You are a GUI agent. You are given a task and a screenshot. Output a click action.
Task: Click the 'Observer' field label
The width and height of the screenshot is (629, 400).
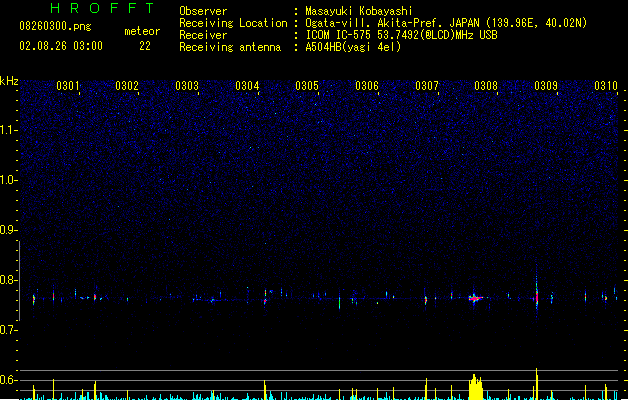(203, 11)
